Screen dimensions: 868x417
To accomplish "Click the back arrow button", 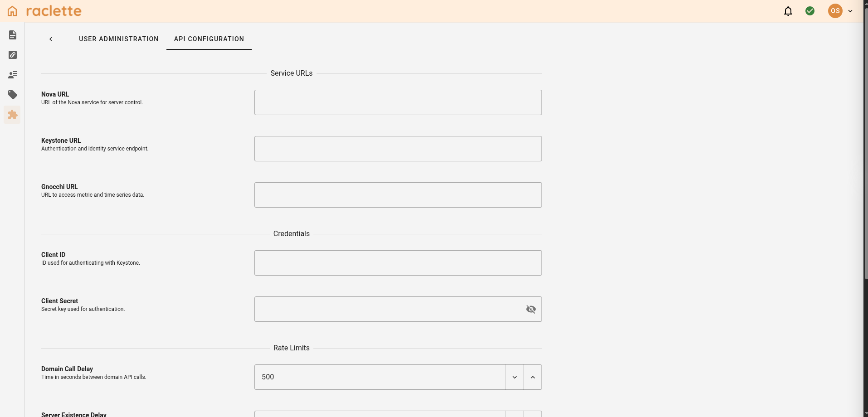I will pyautogui.click(x=50, y=39).
